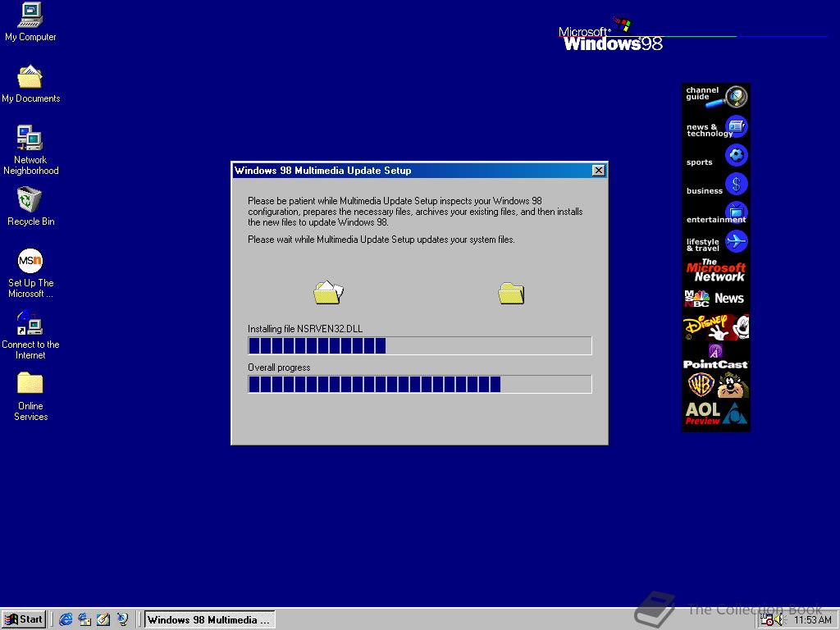840x630 pixels.
Task: Open the news & technology channel
Action: point(715,129)
